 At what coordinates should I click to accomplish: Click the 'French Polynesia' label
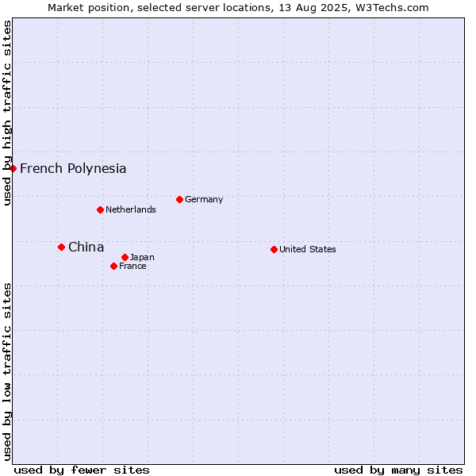point(73,169)
